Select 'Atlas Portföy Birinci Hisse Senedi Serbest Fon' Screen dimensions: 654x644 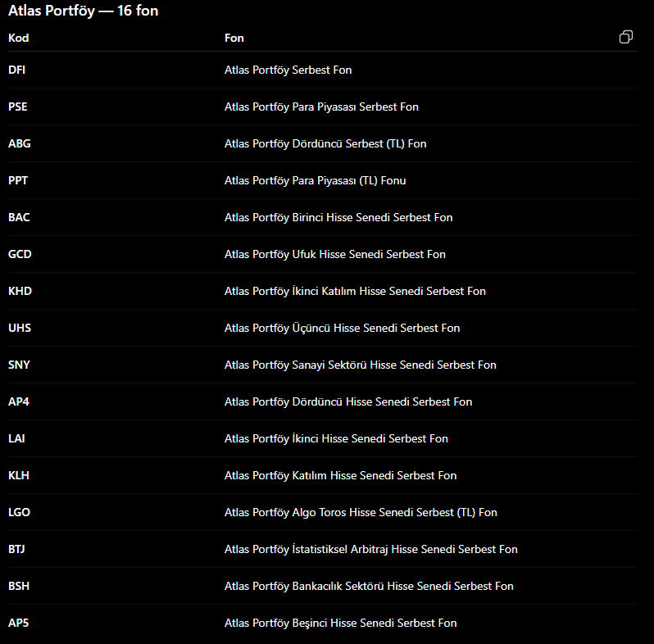tap(338, 218)
